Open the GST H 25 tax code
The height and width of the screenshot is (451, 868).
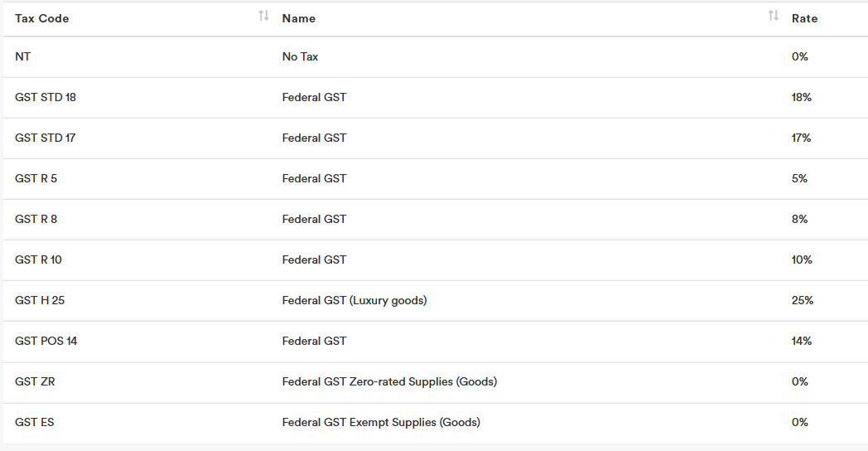click(40, 301)
